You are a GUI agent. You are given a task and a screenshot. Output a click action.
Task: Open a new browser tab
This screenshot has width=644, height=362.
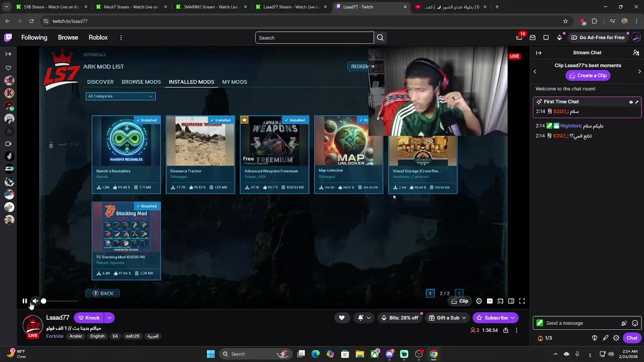click(497, 7)
